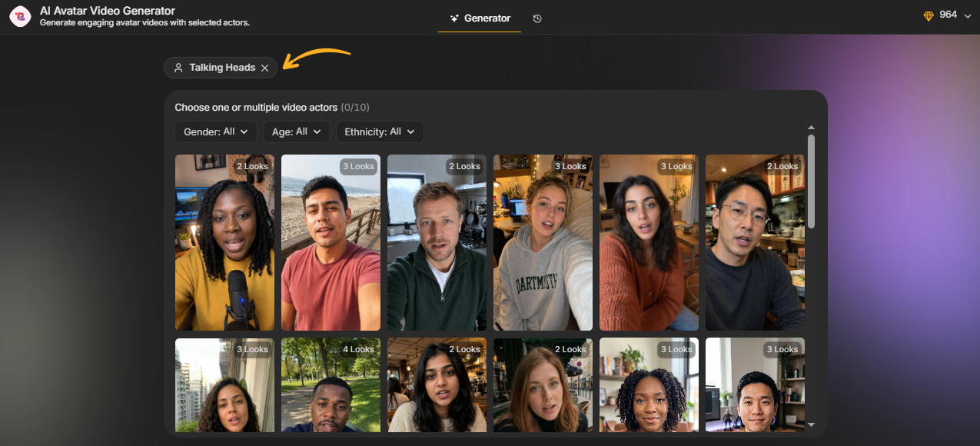Click the app logo icon at top left
This screenshot has width=980, height=446.
coord(20,16)
